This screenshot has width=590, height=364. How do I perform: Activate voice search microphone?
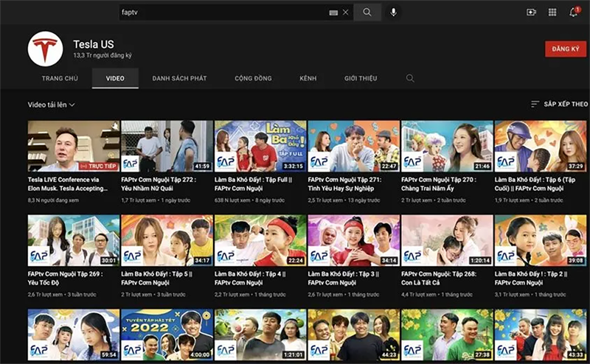(x=393, y=13)
